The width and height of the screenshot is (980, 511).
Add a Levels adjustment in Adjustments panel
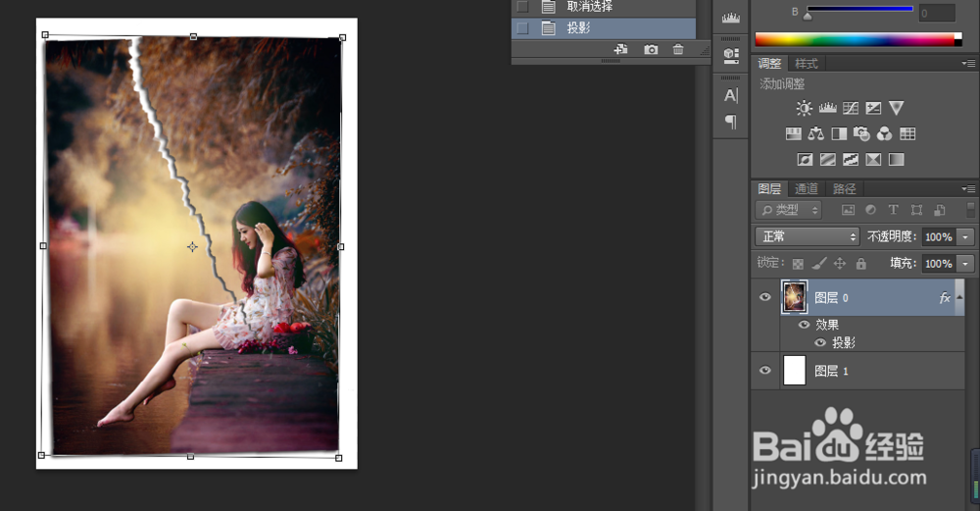(827, 108)
